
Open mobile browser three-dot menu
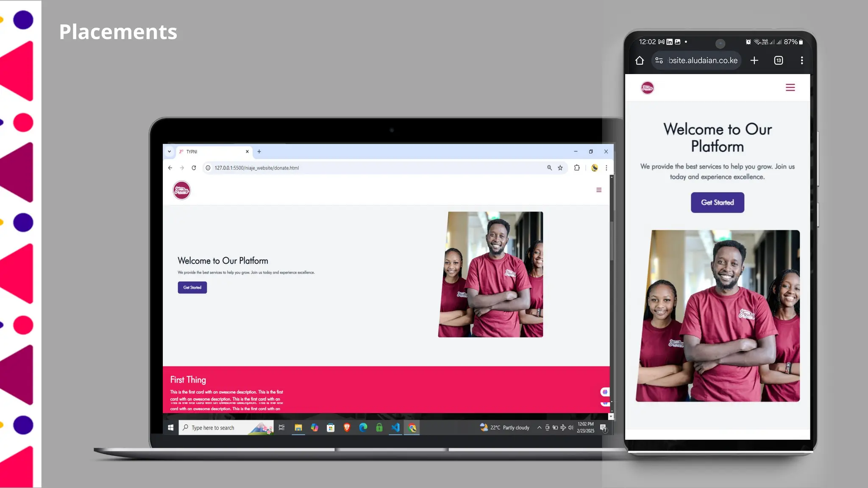(x=802, y=61)
